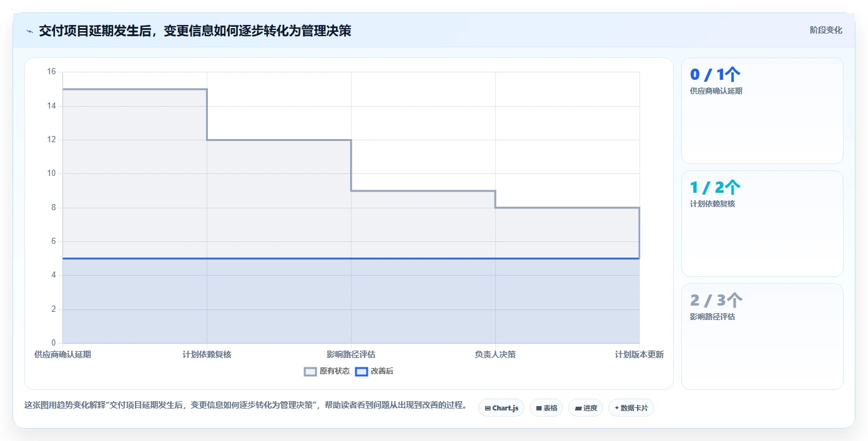Click x-axis label 负责人决策
This screenshot has height=441, width=868.
pyautogui.click(x=495, y=354)
